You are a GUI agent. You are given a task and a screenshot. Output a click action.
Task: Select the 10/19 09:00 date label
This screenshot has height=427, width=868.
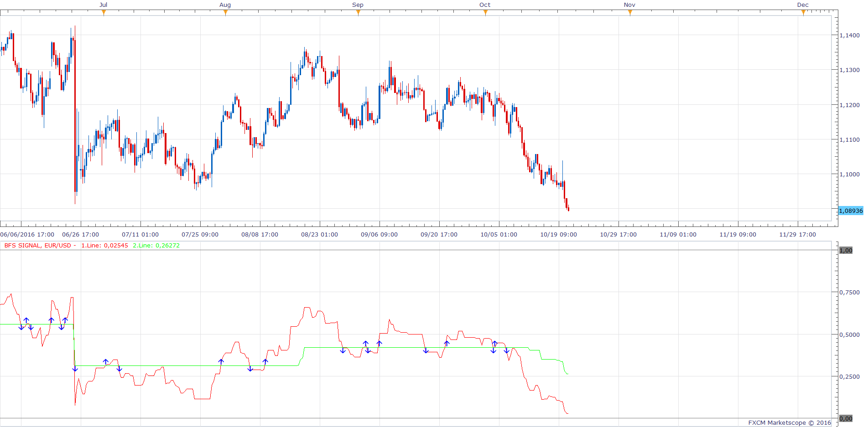(x=559, y=235)
